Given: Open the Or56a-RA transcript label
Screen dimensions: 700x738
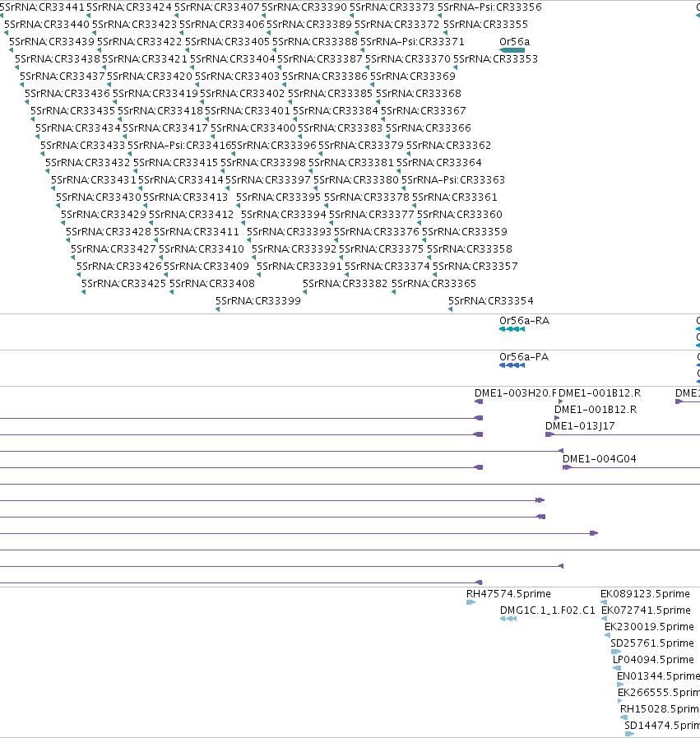Looking at the screenshot, I should coord(525,321).
